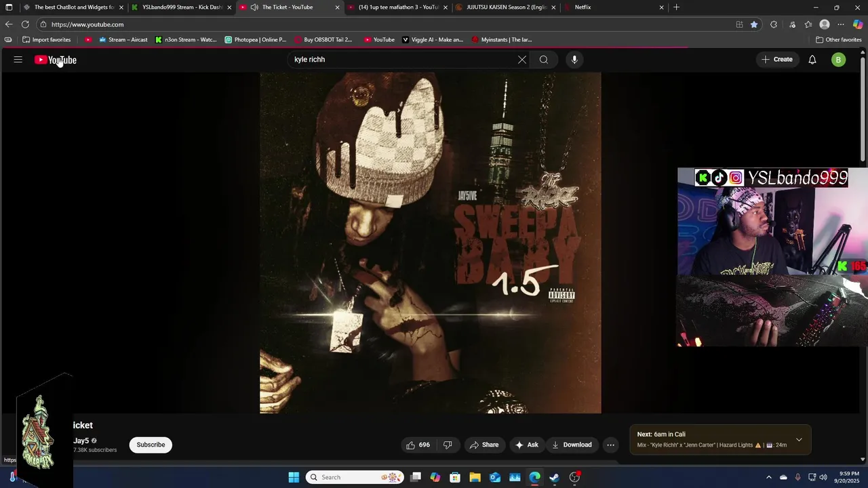
Task: Open 'Stream – Aircast' bookmark
Action: (123, 40)
